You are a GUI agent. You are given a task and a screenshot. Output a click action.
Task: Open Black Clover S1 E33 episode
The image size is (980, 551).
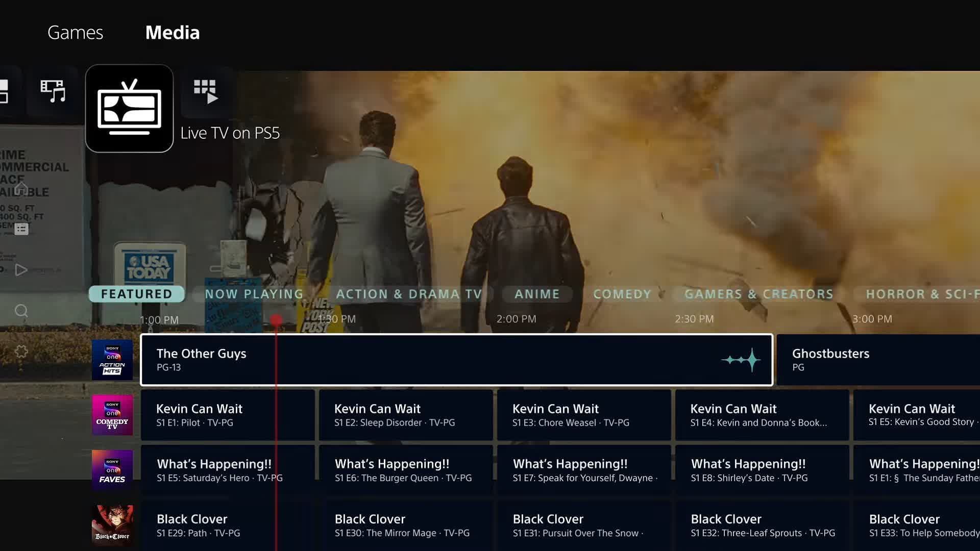pos(917,525)
